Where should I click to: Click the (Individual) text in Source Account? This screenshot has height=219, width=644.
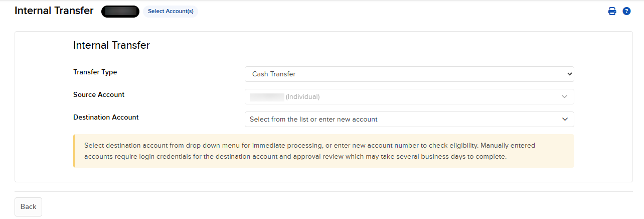click(x=302, y=96)
